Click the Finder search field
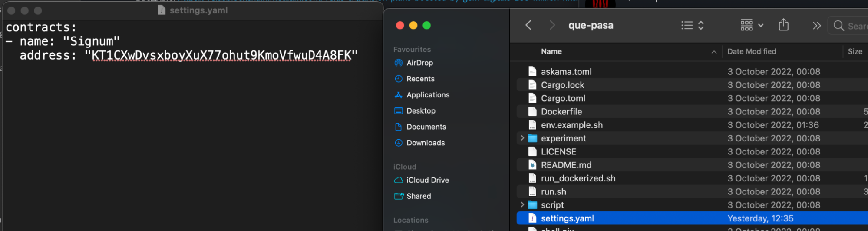 tap(851, 26)
